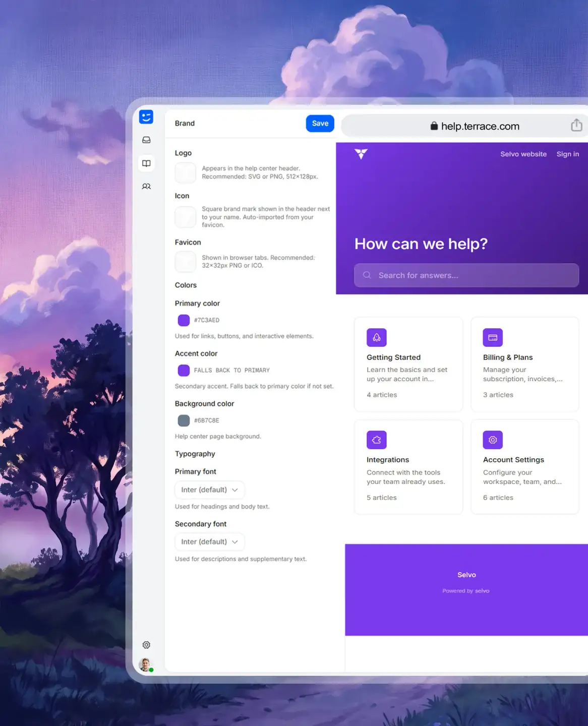Click the Billing & Plans card icon

click(493, 337)
